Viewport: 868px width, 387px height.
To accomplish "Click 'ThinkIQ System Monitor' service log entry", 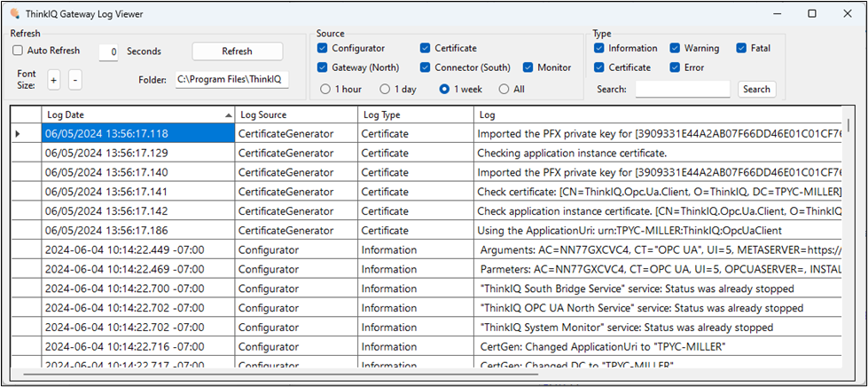I will coord(658,328).
